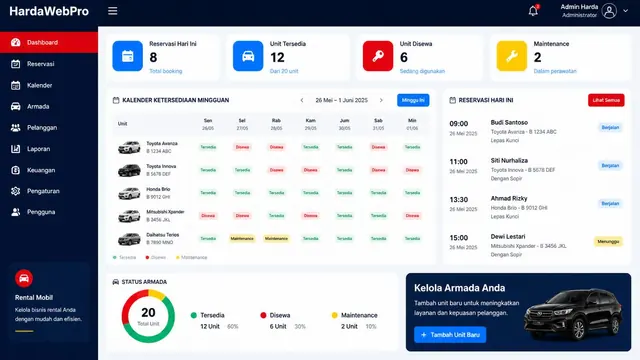The height and width of the screenshot is (360, 640).
Task: Click Toyota Innova Disewa status on Min
Action: click(412, 170)
